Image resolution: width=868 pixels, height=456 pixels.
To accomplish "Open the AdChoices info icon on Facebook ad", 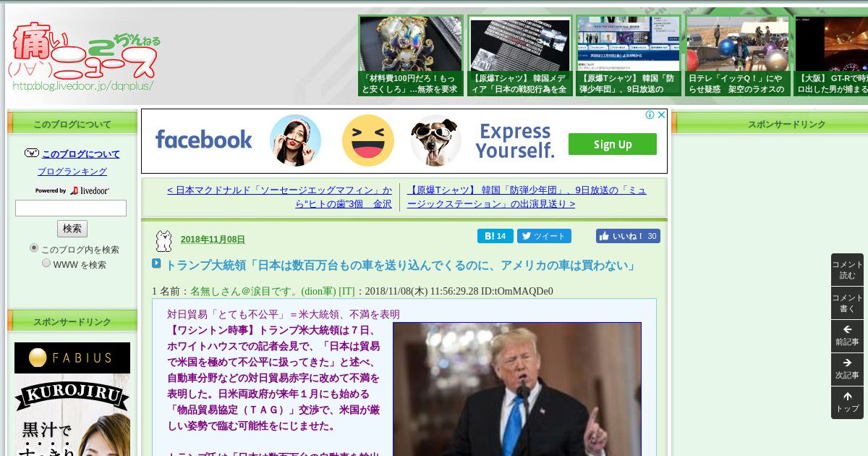I will pos(650,114).
